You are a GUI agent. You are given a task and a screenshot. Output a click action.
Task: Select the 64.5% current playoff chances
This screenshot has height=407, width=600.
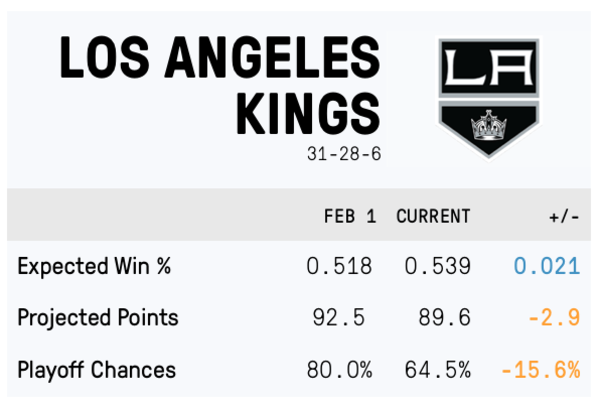click(x=437, y=370)
